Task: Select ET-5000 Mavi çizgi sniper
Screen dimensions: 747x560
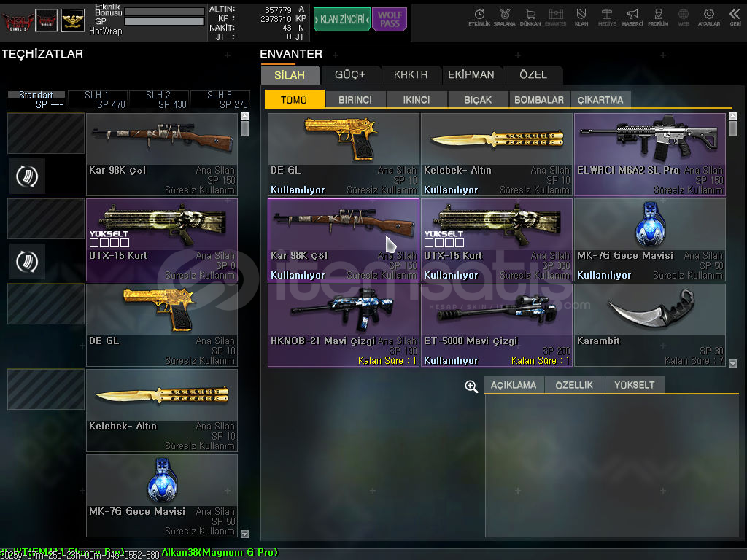Action: point(497,325)
